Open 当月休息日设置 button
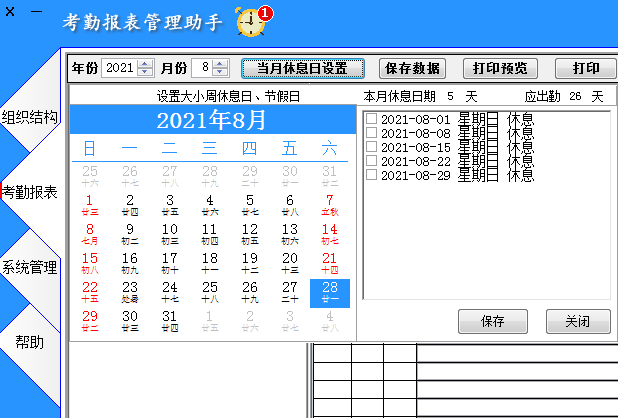 [302, 69]
